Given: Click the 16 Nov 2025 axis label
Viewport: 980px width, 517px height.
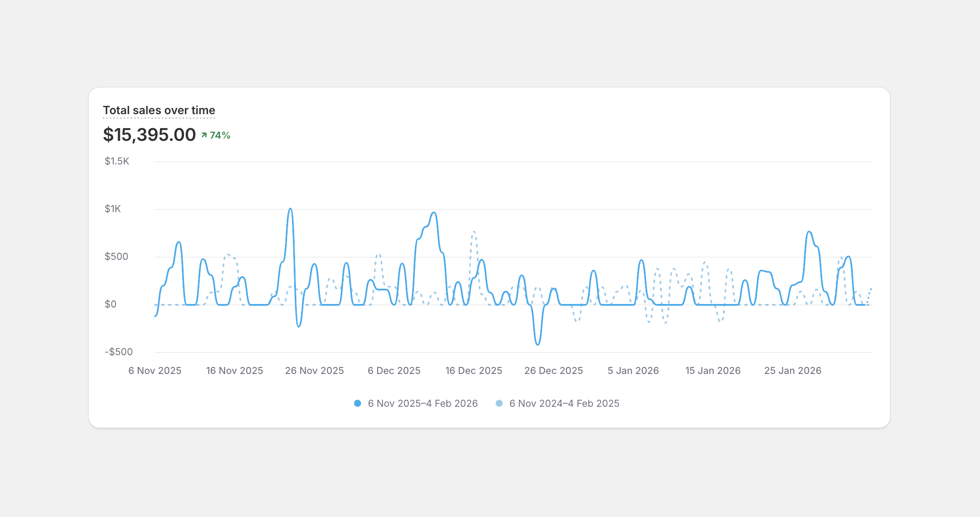Looking at the screenshot, I should (x=234, y=370).
